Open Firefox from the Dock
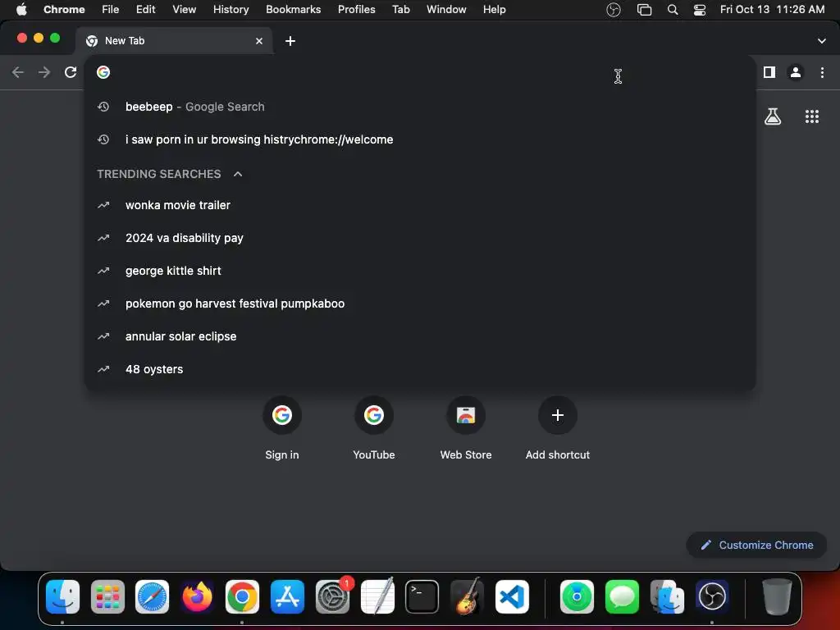 pyautogui.click(x=197, y=596)
